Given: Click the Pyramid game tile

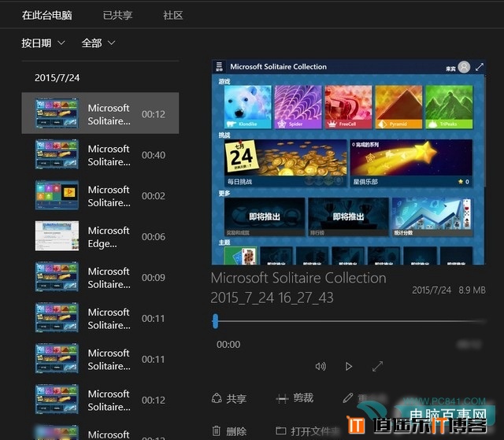Looking at the screenshot, I should tap(398, 107).
